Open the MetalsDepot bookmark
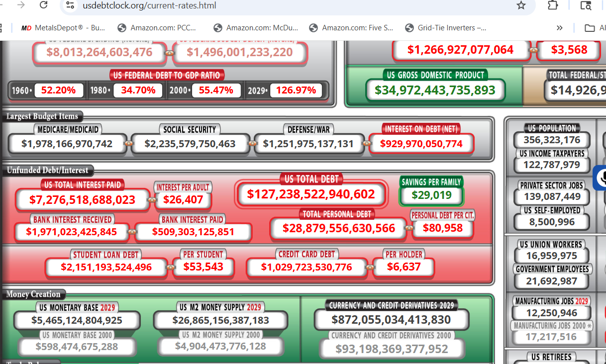This screenshot has width=606, height=364. (x=63, y=28)
